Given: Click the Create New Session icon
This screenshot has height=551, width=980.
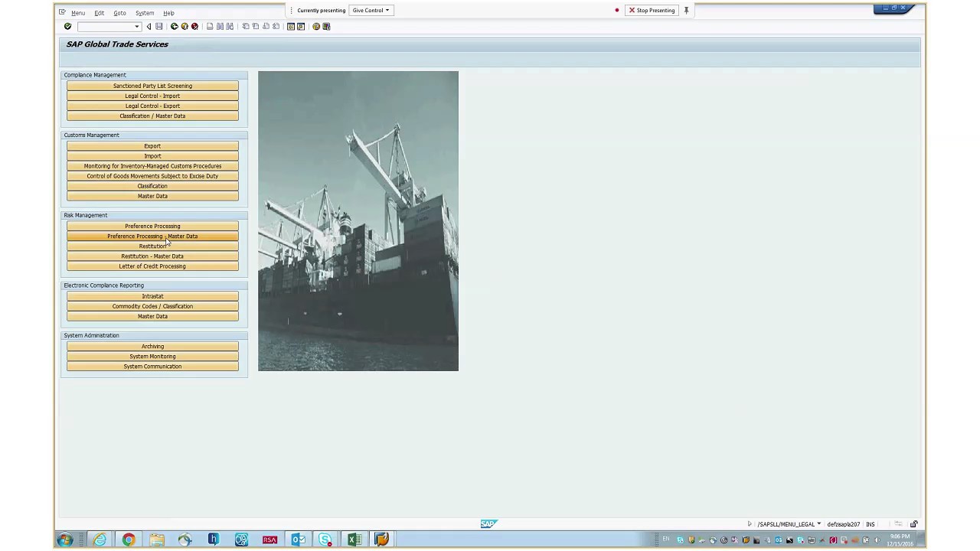Looking at the screenshot, I should [x=291, y=27].
